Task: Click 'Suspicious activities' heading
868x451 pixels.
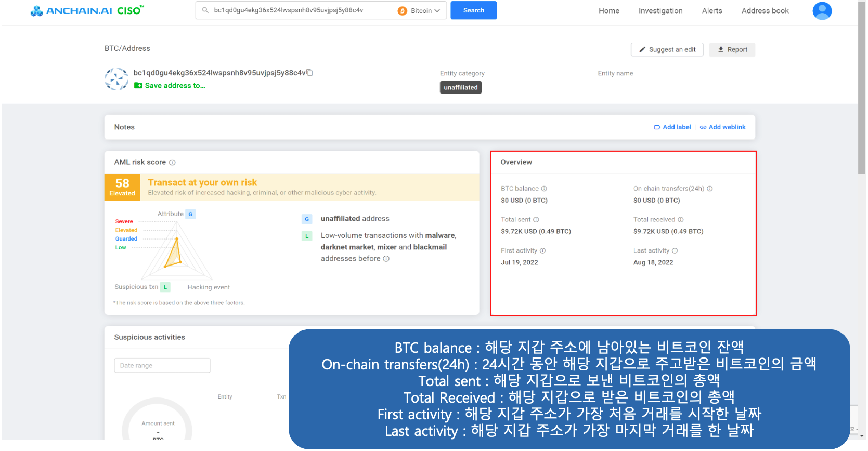Action: tap(149, 337)
